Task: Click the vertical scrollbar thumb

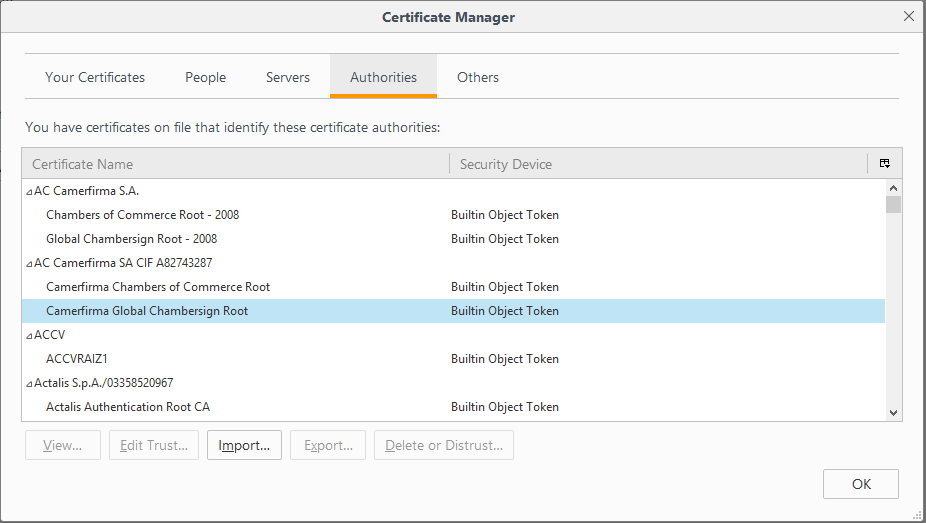Action: click(894, 205)
